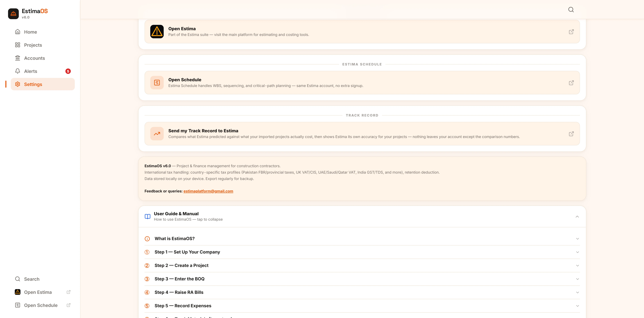Click external-link icon on Track Record card
Viewport: 644px width, 318px height.
(571, 134)
